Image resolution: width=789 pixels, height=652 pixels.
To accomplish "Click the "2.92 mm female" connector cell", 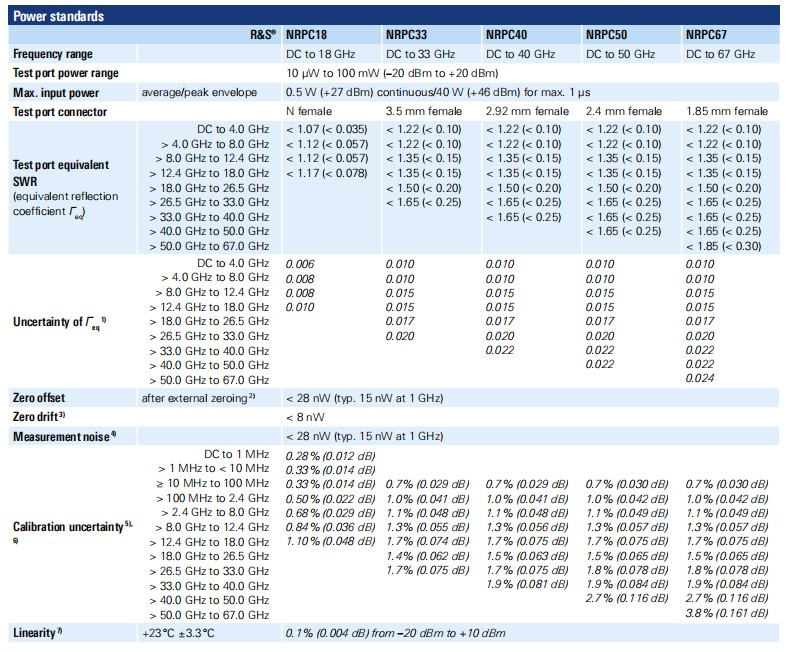I will point(527,111).
